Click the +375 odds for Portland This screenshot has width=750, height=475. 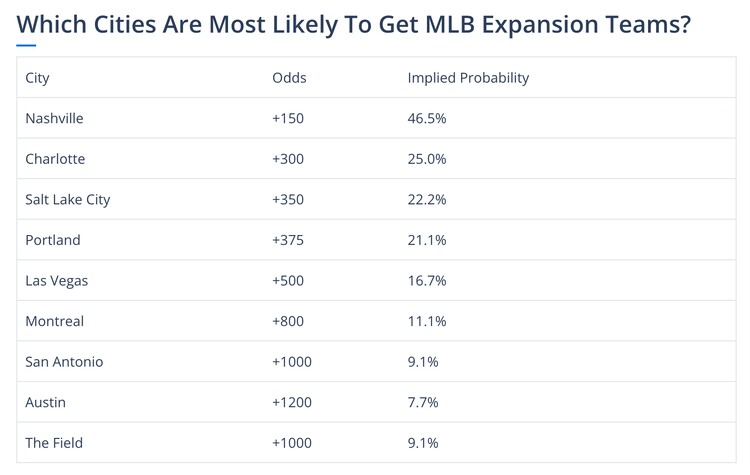(x=287, y=240)
